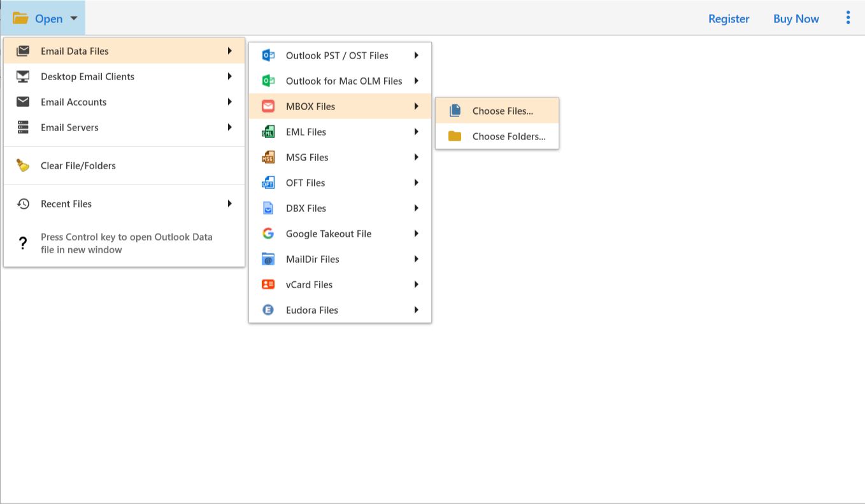
Task: Click the Eudora Files round icon
Action: [x=268, y=310]
